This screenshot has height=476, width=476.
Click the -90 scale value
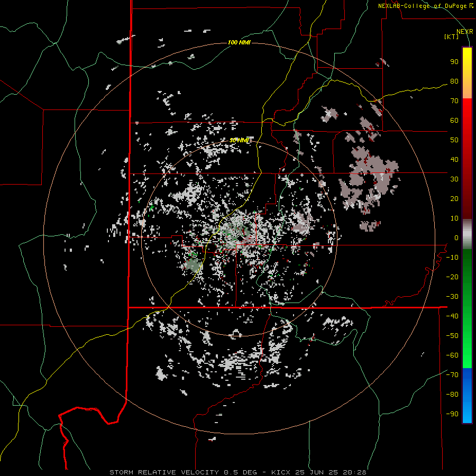[x=452, y=414]
